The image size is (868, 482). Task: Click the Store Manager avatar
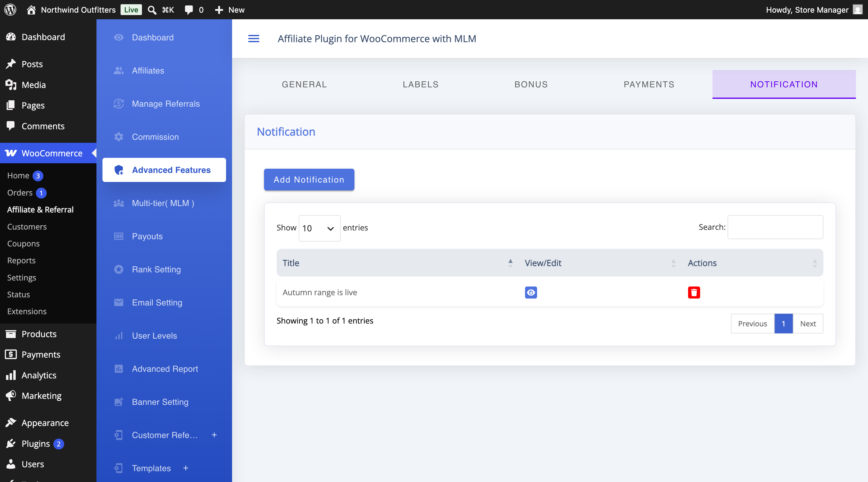[857, 9]
